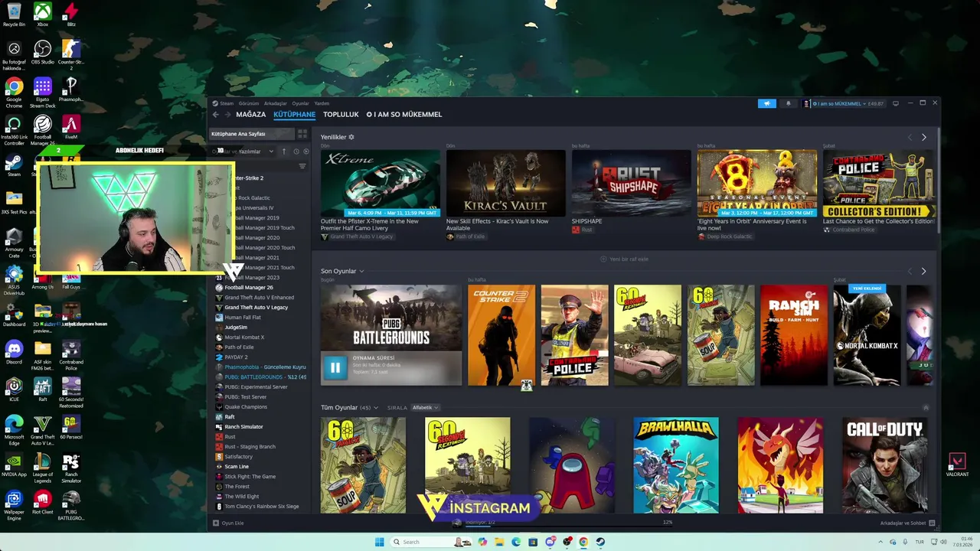Open the RUST SHIPSHAPE news card
This screenshot has width=980, height=551.
[x=631, y=183]
